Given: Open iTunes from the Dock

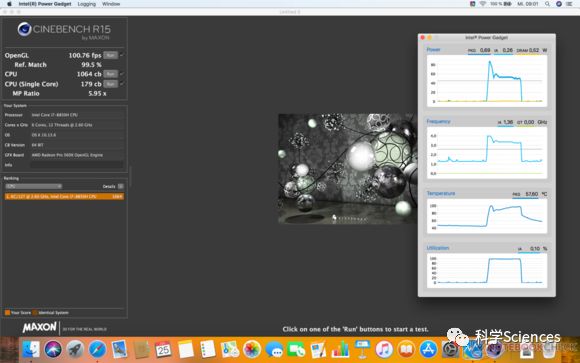Looking at the screenshot, I should (x=384, y=349).
